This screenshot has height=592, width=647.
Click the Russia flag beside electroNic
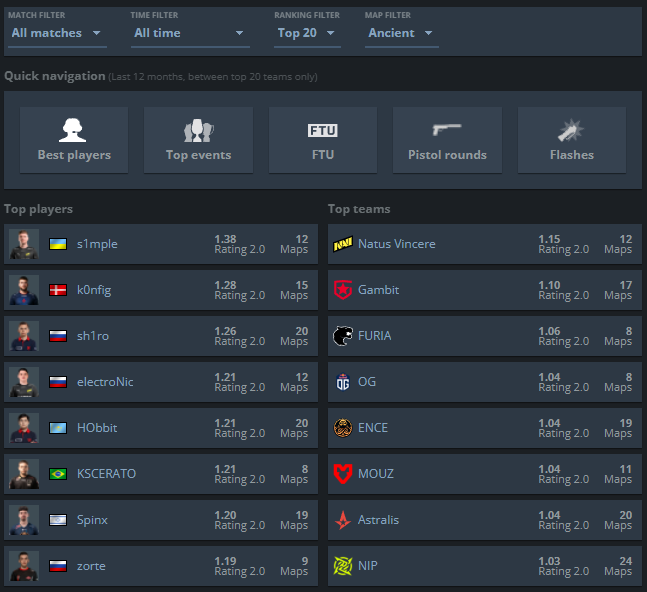click(x=58, y=382)
